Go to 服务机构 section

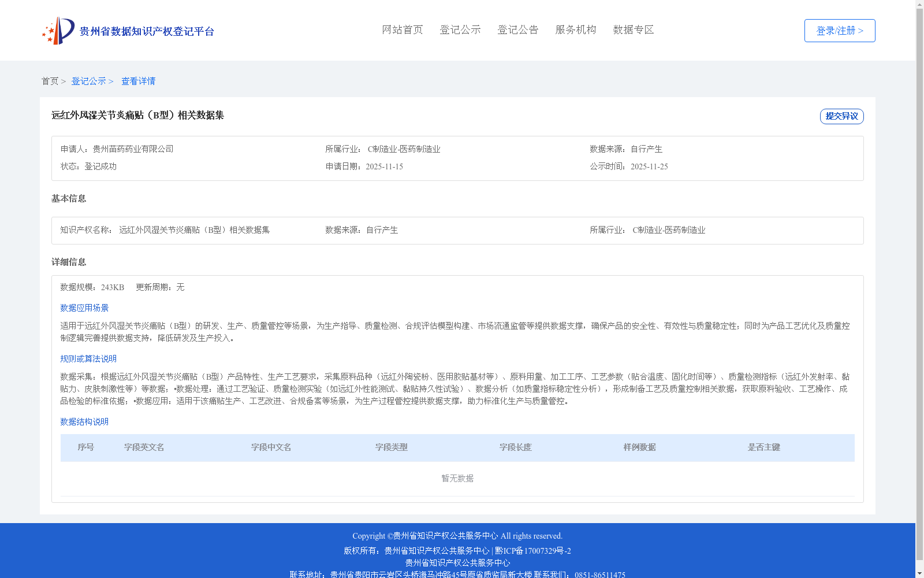[x=575, y=30]
